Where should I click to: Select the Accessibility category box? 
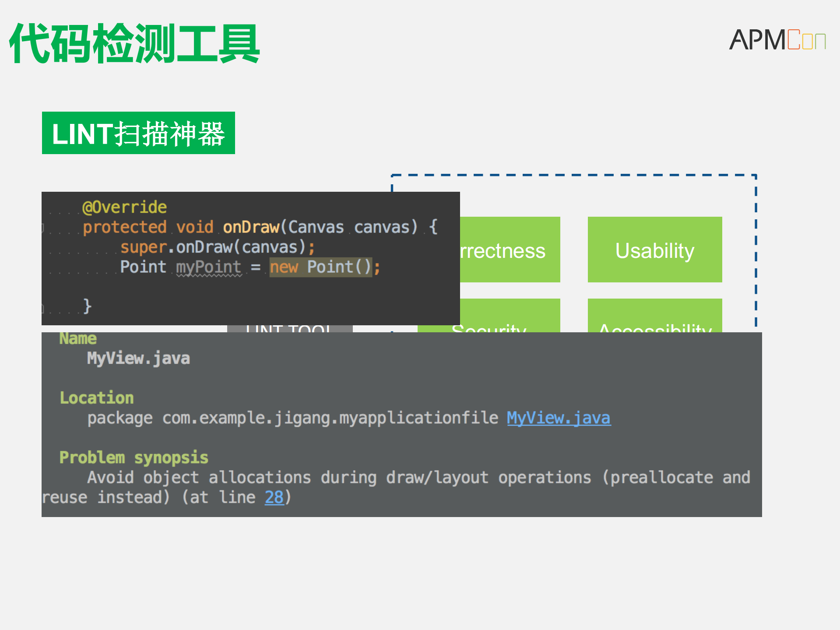pos(654,317)
